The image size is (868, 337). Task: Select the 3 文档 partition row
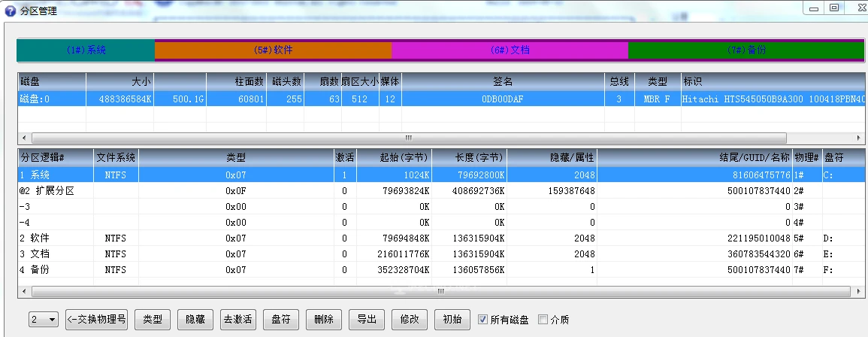[441, 254]
